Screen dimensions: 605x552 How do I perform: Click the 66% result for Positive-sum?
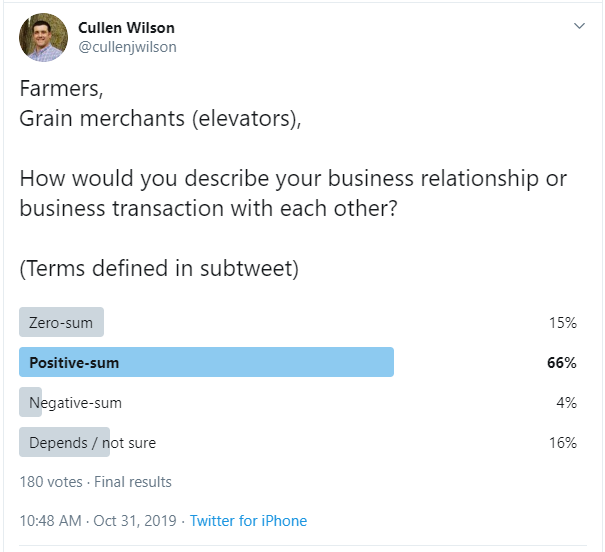click(x=562, y=362)
